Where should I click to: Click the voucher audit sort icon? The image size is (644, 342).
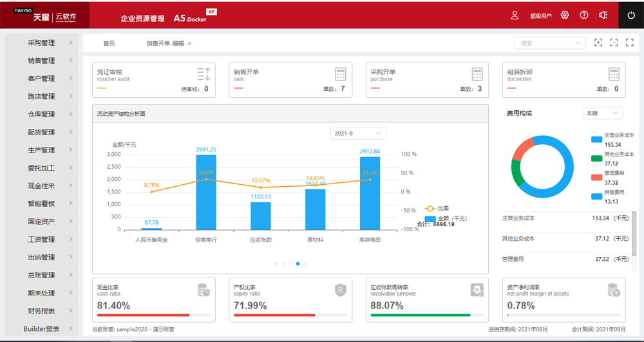[204, 74]
